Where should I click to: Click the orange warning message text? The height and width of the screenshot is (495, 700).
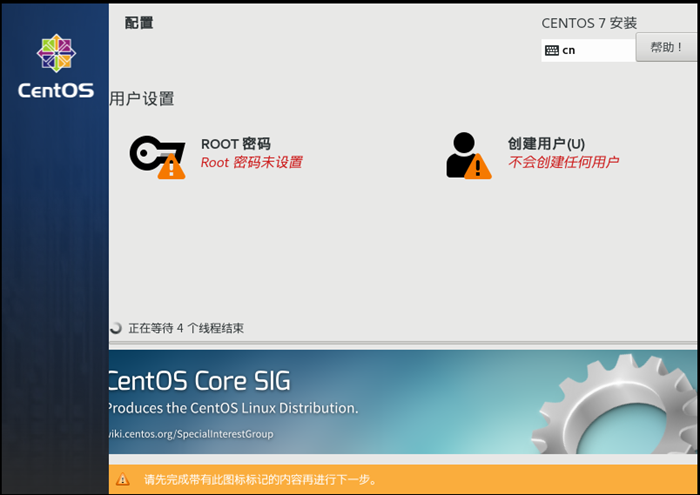pyautogui.click(x=260, y=480)
